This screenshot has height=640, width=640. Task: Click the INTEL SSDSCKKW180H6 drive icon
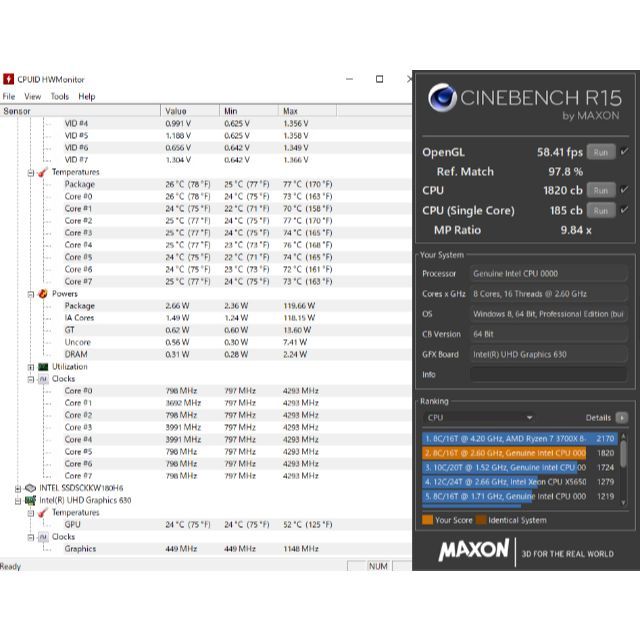coord(30,488)
